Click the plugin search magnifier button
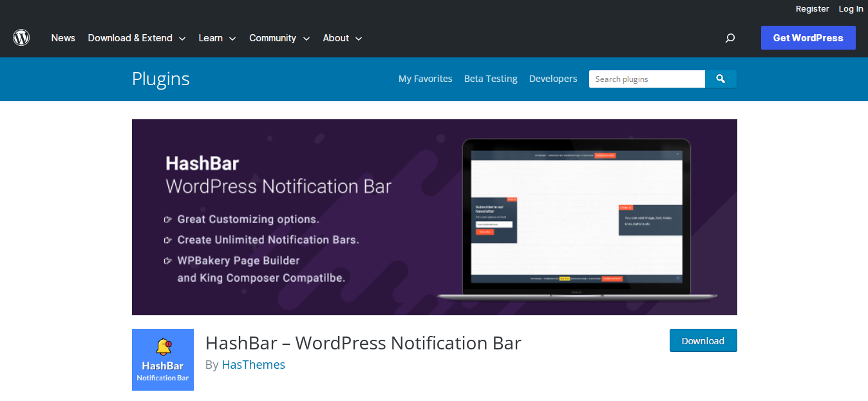 721,79
